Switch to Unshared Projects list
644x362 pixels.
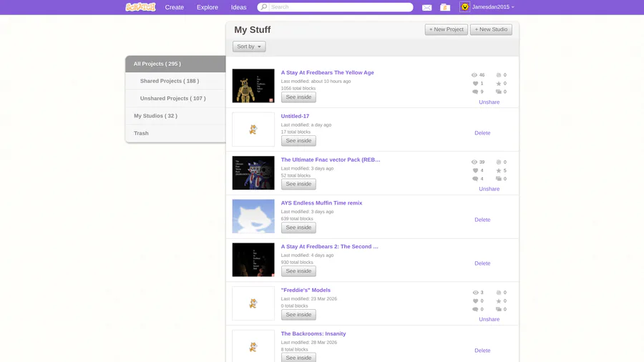coord(172,99)
